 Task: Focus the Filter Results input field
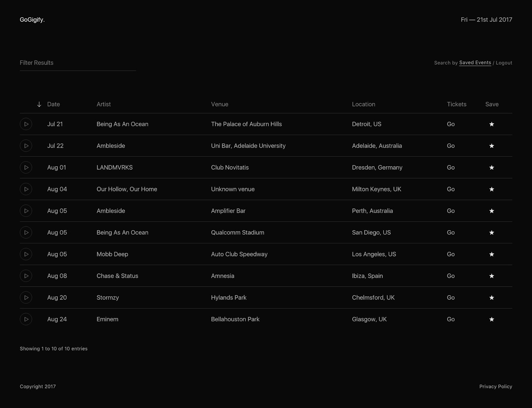coord(78,63)
